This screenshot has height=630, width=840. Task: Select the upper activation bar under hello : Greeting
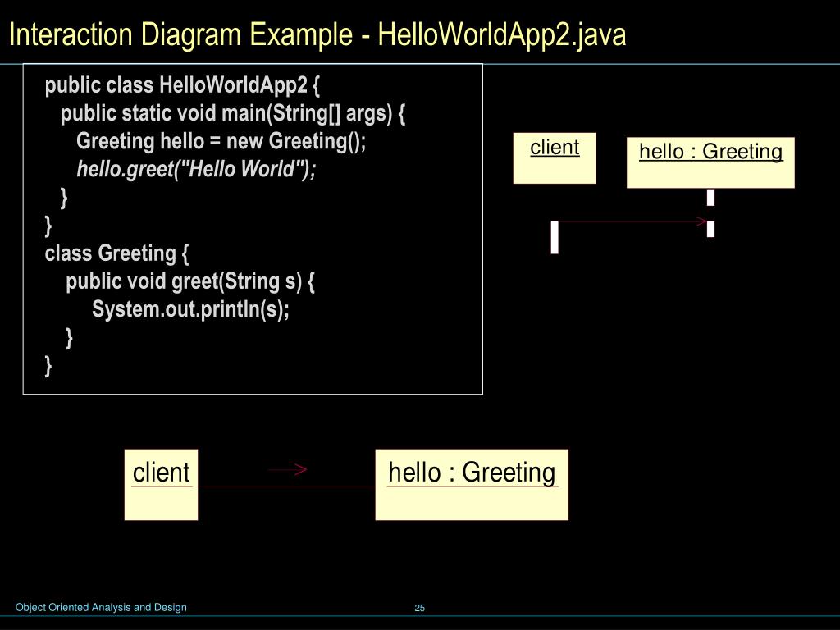click(710, 198)
